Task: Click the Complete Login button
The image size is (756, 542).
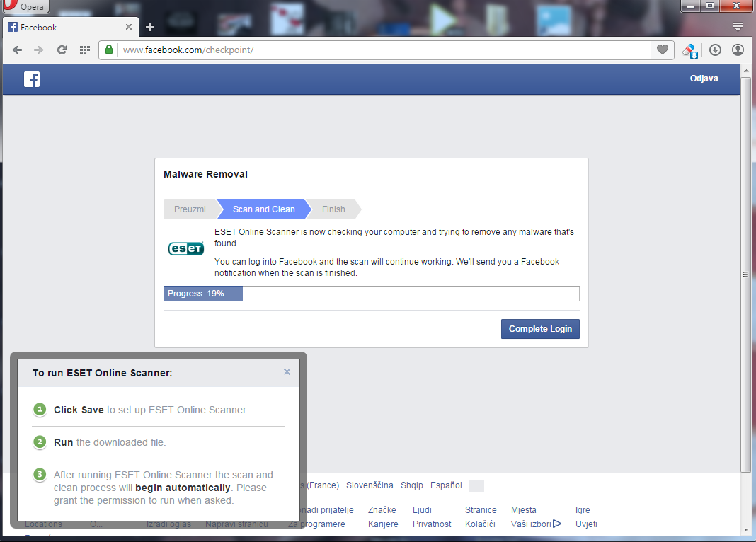Action: 540,329
